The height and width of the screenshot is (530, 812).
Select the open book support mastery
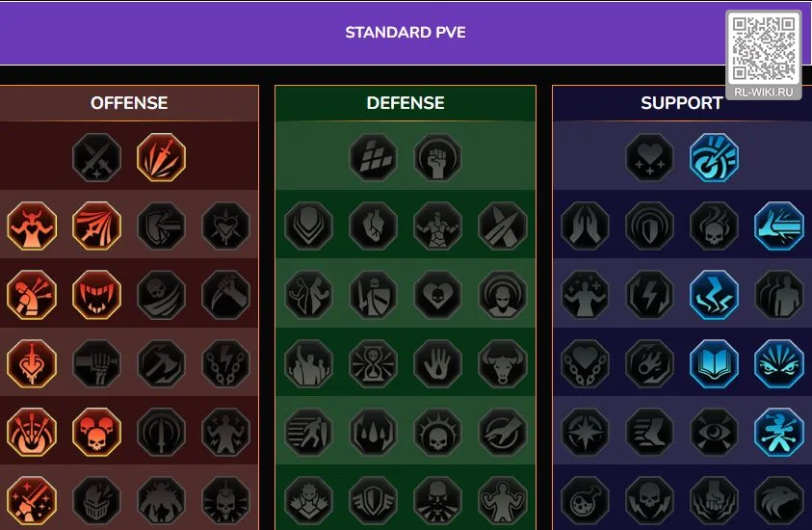coord(714,363)
